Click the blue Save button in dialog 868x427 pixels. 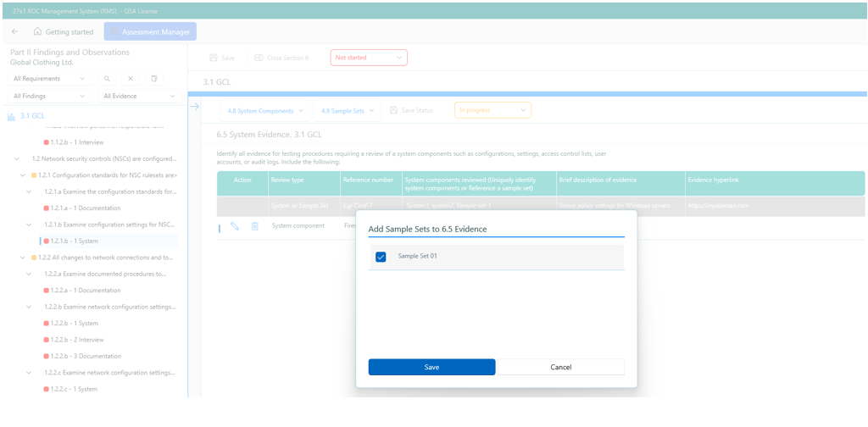pyautogui.click(x=431, y=367)
